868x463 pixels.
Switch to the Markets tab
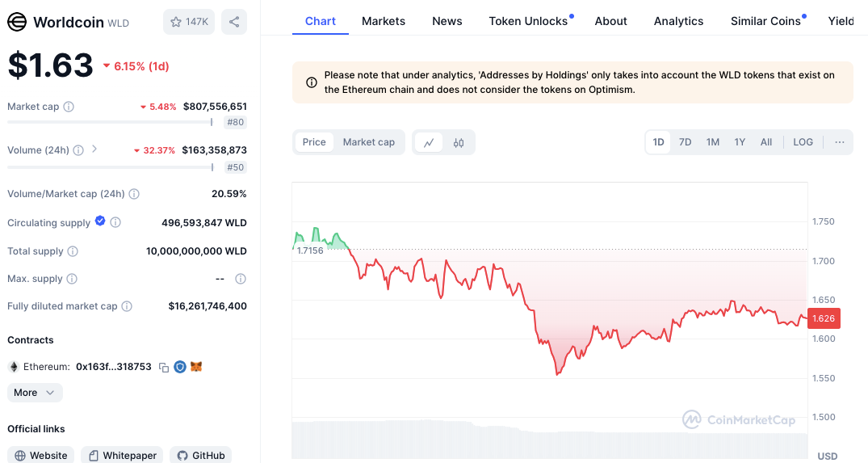point(384,21)
